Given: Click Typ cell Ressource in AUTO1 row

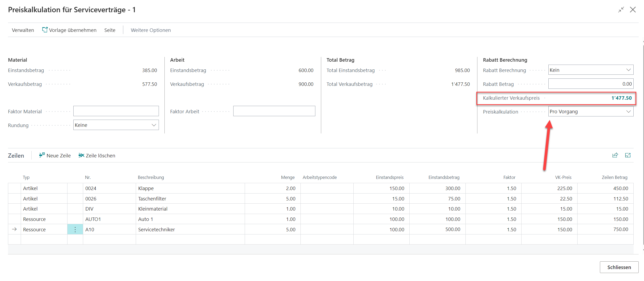Looking at the screenshot, I should pos(44,219).
